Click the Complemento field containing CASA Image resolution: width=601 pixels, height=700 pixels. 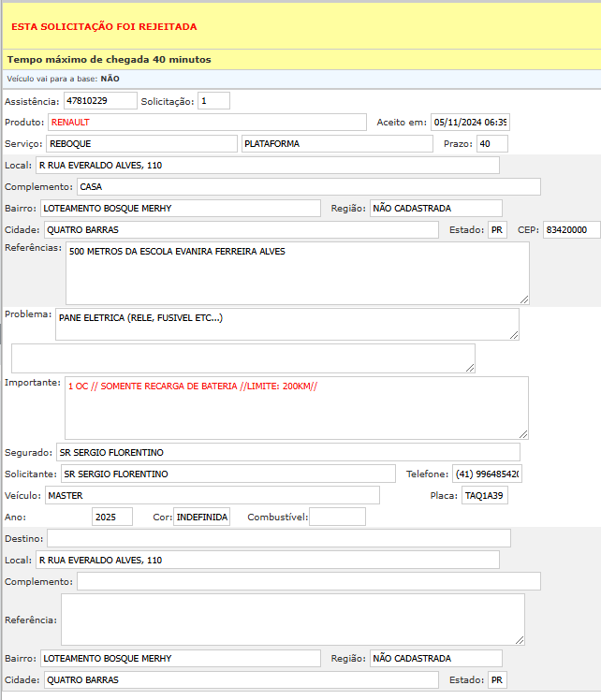[308, 187]
